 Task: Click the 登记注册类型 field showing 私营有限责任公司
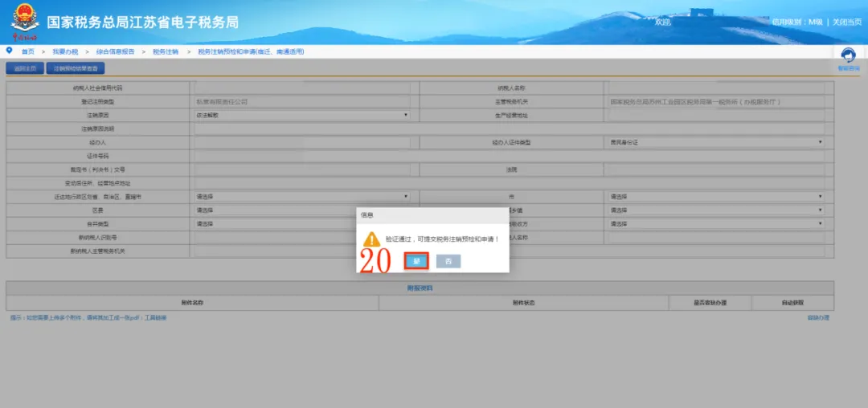302,102
